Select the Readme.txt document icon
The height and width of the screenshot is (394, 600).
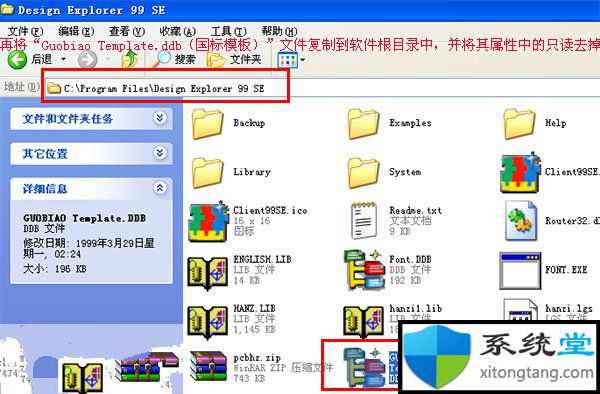tap(364, 221)
